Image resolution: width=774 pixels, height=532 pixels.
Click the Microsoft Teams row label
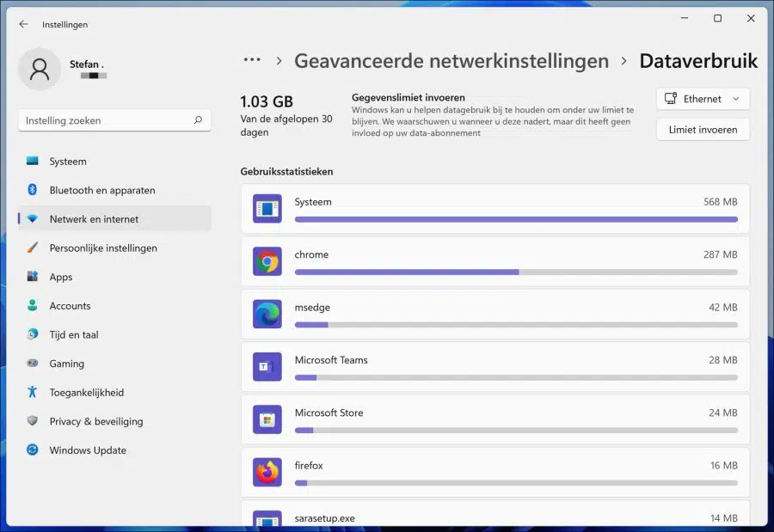(x=331, y=360)
